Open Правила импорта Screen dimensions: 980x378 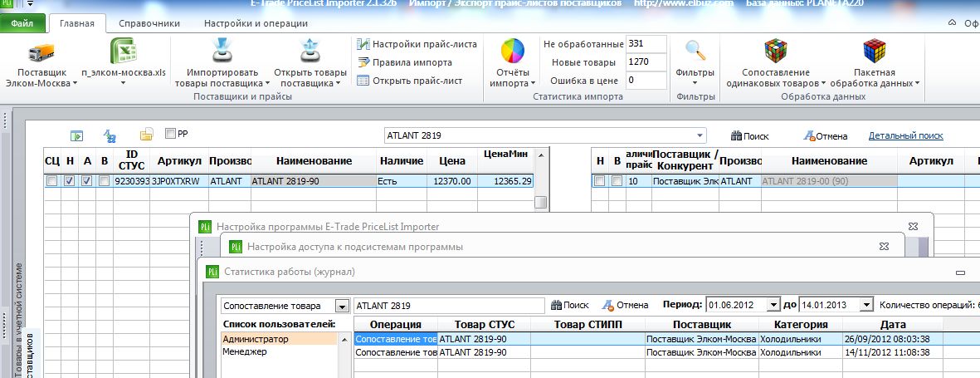point(404,62)
